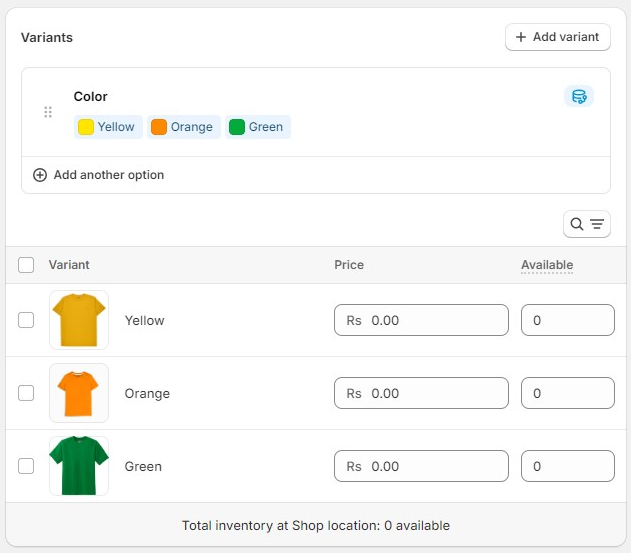Check the Orange variant row checkbox

26,393
